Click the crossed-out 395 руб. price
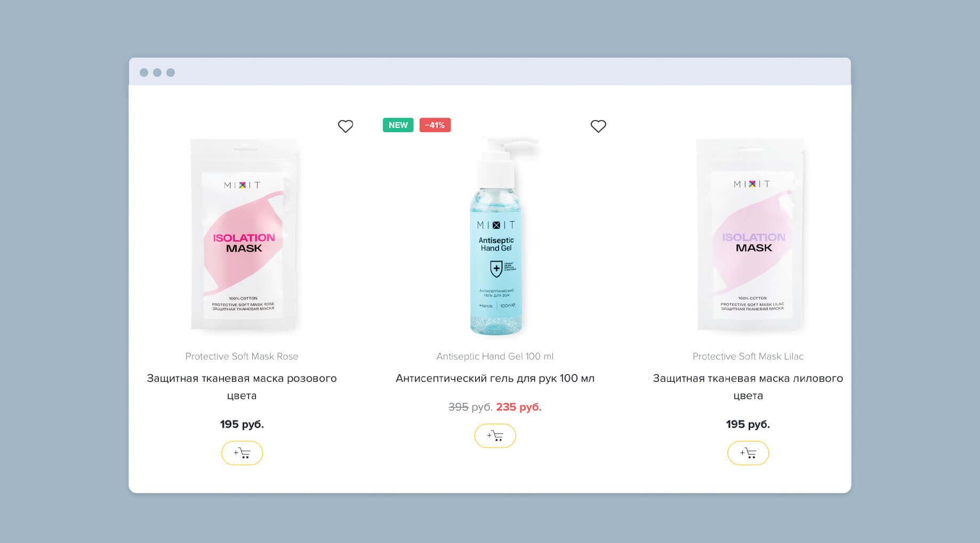Viewport: 980px width, 543px height. [470, 407]
